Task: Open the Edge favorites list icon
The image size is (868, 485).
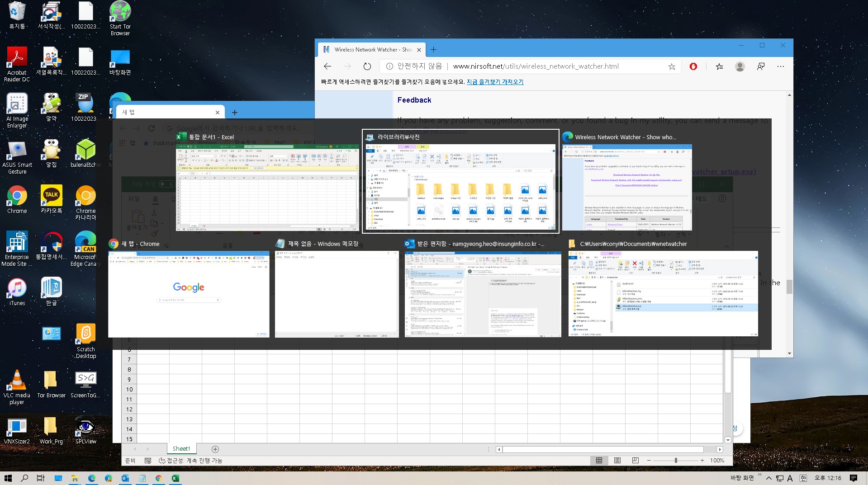Action: (719, 66)
